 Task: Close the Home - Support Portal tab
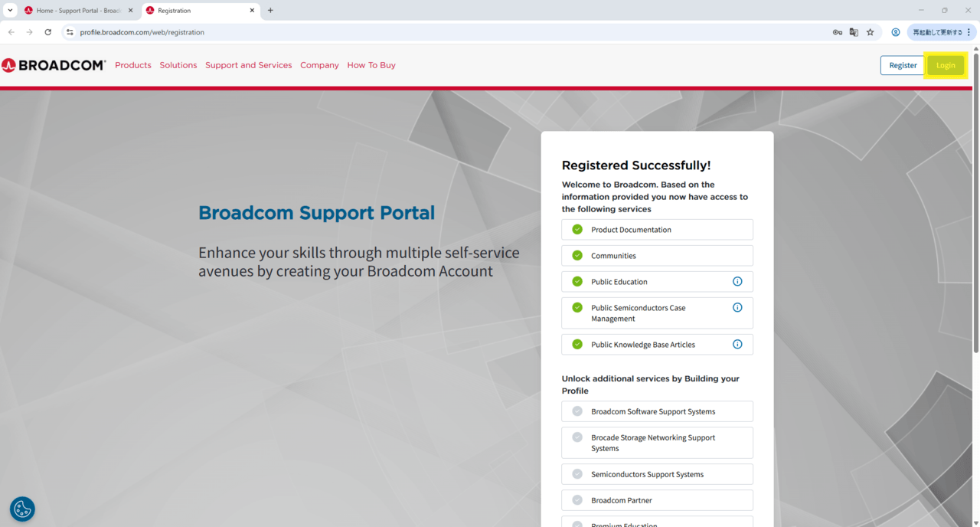tap(130, 11)
